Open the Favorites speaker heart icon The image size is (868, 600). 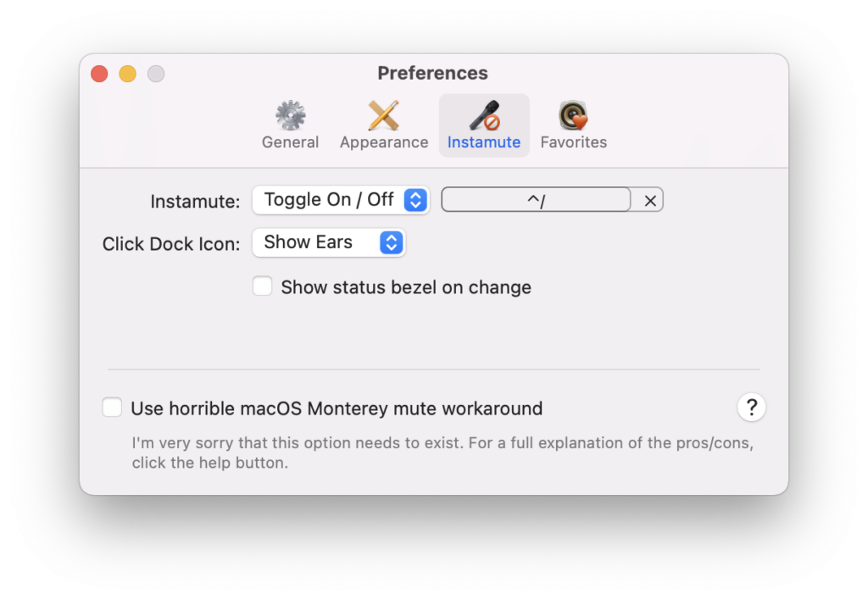tap(573, 115)
